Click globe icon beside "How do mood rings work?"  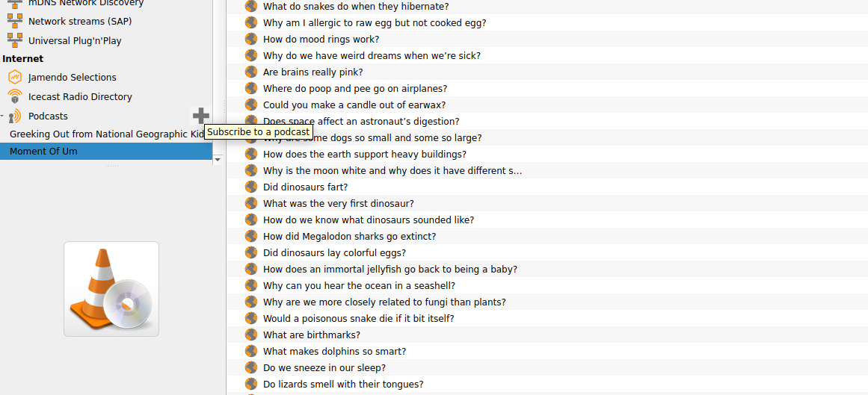pos(251,40)
